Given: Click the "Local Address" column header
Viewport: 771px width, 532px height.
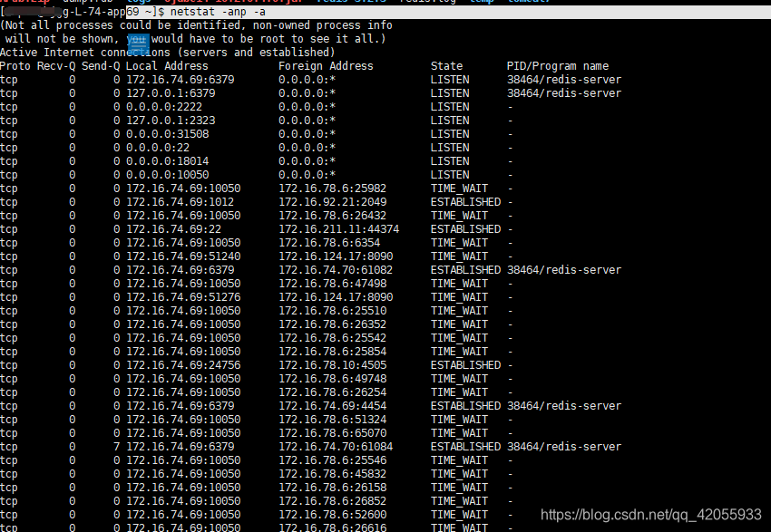Looking at the screenshot, I should (x=167, y=66).
